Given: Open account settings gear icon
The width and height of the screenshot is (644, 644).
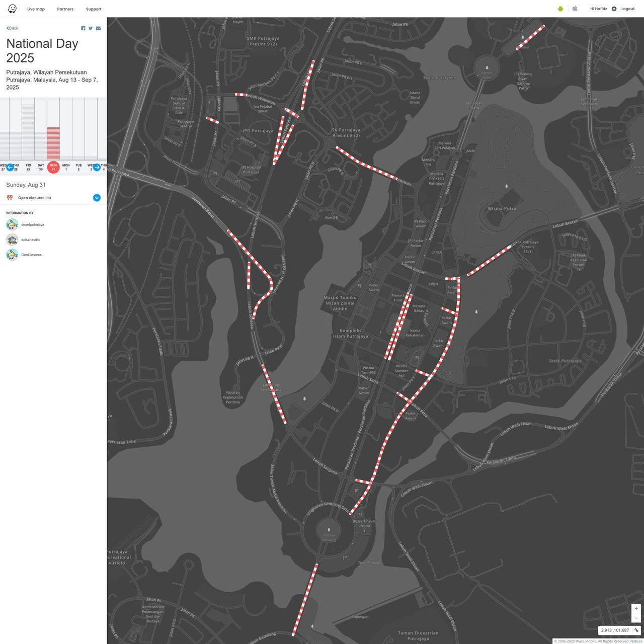Looking at the screenshot, I should coord(614,9).
